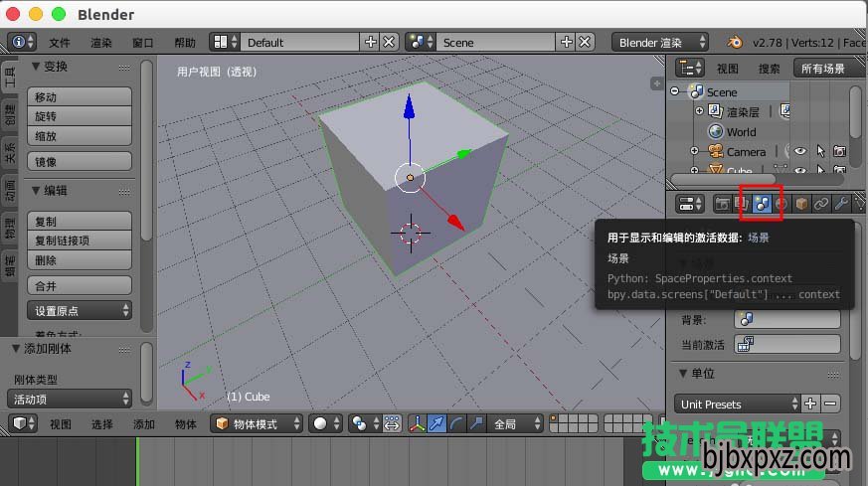The image size is (868, 486).
Task: Expand the Camera tree item
Action: click(694, 150)
